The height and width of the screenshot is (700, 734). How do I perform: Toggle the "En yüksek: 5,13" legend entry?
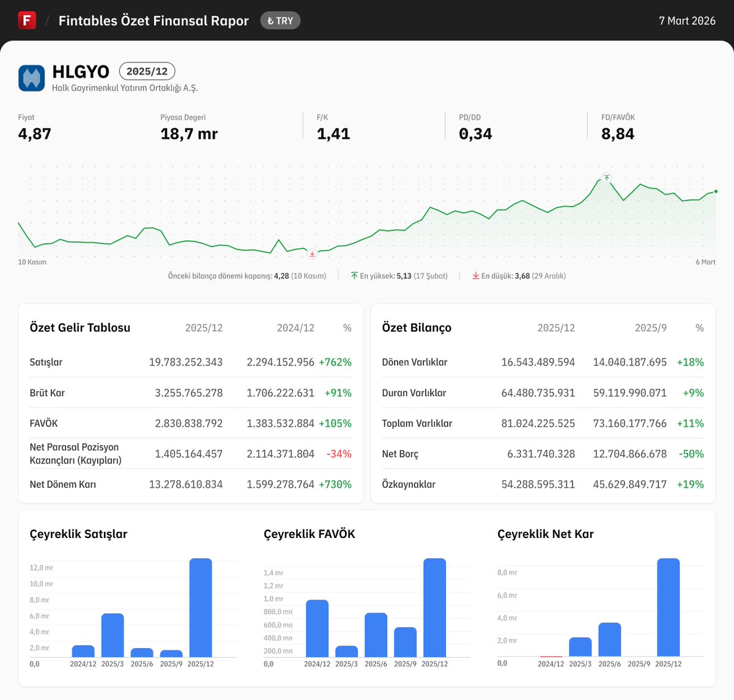tap(399, 275)
